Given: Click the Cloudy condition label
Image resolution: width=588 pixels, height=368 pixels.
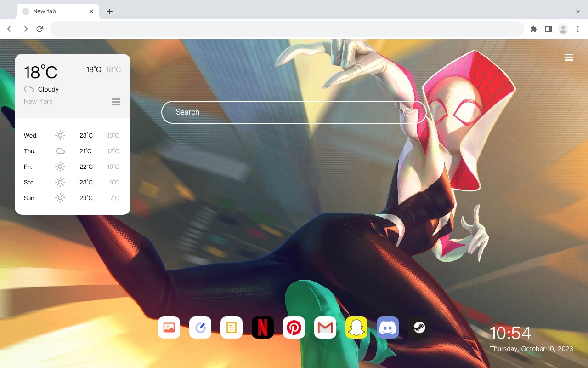Looking at the screenshot, I should (x=48, y=89).
